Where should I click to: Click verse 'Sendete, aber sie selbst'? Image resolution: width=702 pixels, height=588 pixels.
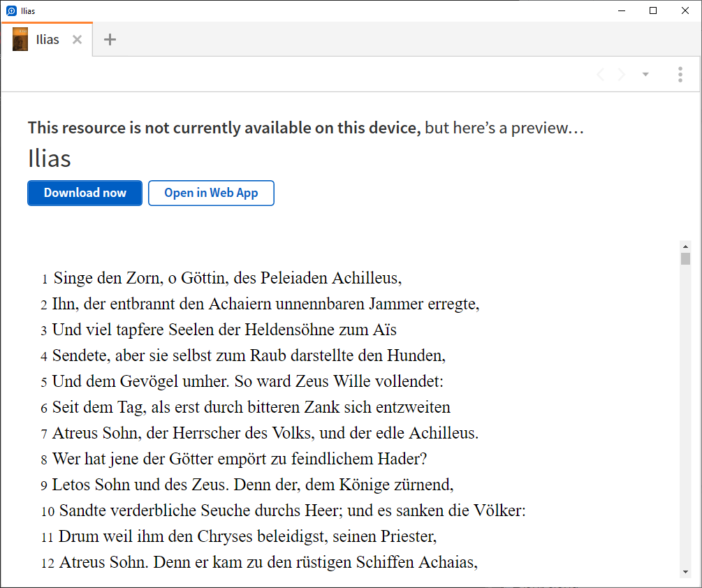[x=249, y=355]
